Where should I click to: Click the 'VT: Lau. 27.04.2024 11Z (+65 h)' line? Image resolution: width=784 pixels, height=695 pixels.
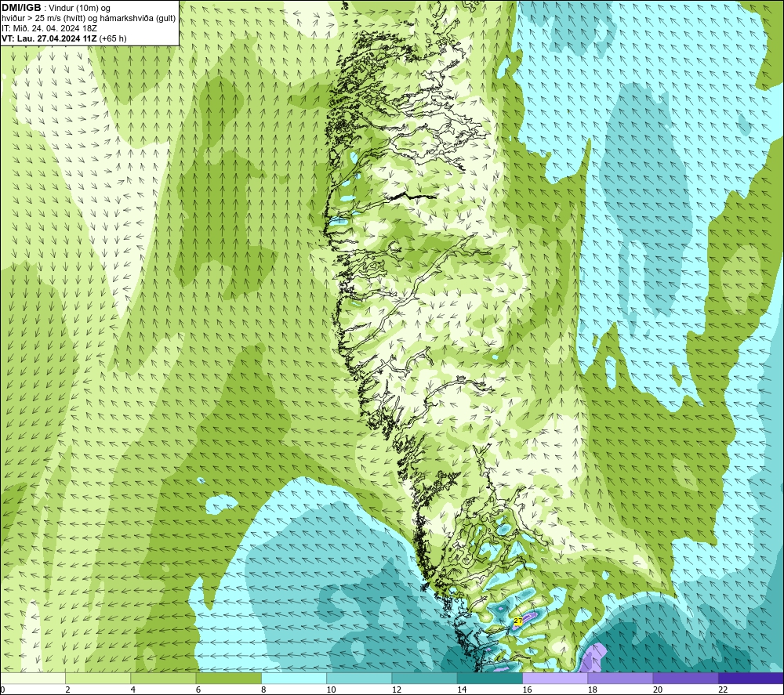(64, 38)
